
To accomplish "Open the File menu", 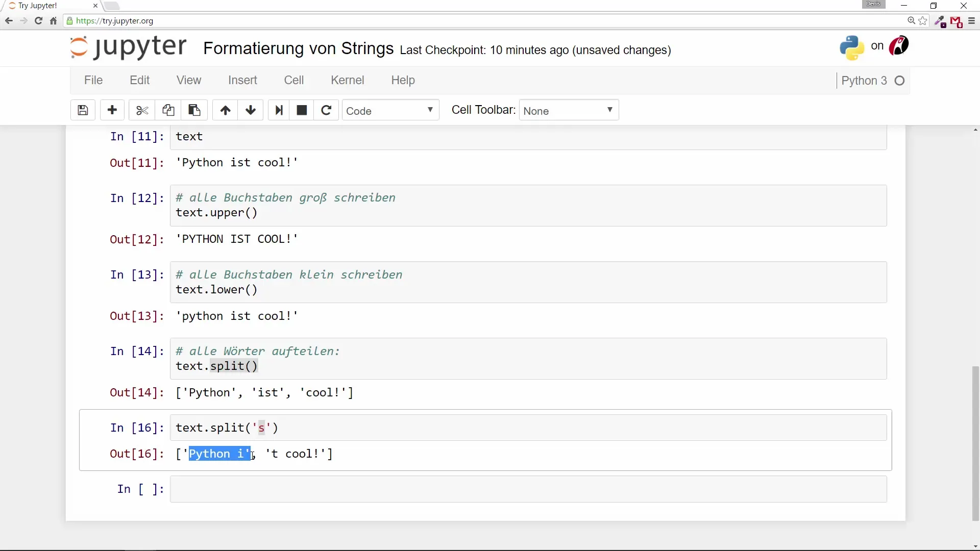I will (x=93, y=80).
